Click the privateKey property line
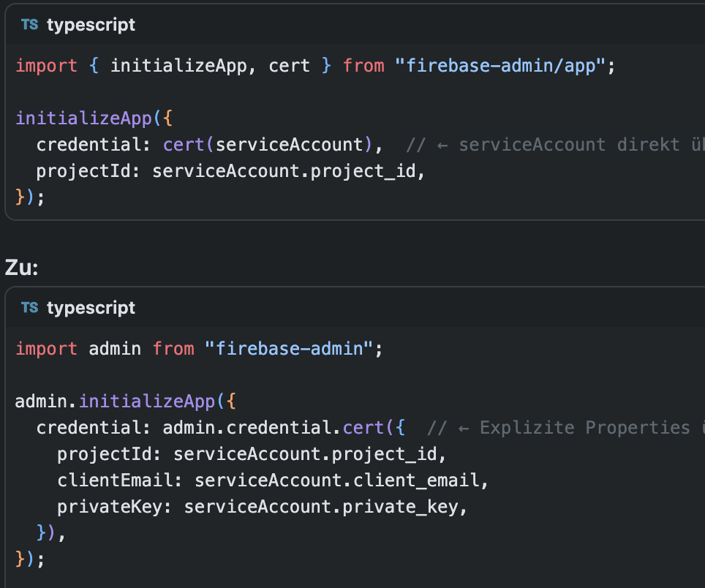The image size is (705, 588). click(x=262, y=507)
